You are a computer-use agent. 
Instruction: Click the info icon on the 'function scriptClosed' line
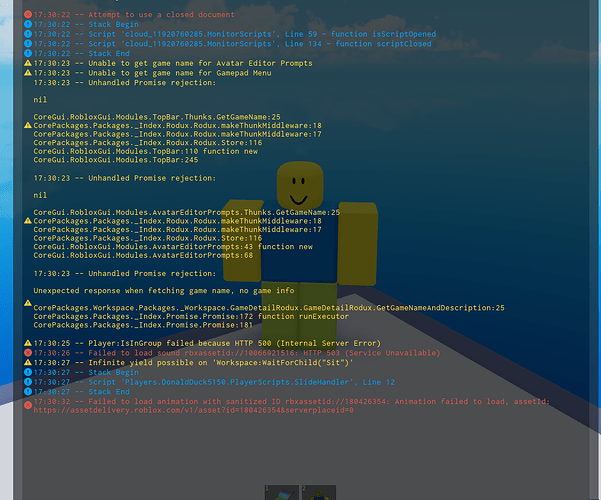[x=28, y=43]
